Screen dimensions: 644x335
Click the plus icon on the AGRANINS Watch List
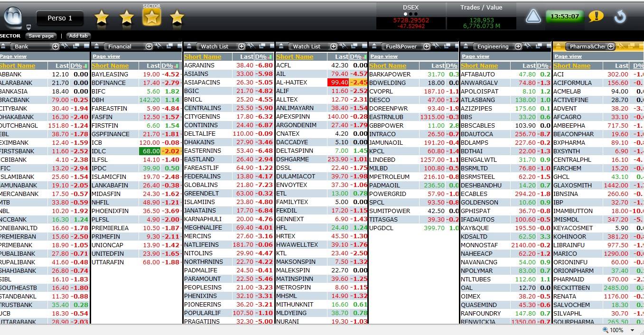pos(242,47)
